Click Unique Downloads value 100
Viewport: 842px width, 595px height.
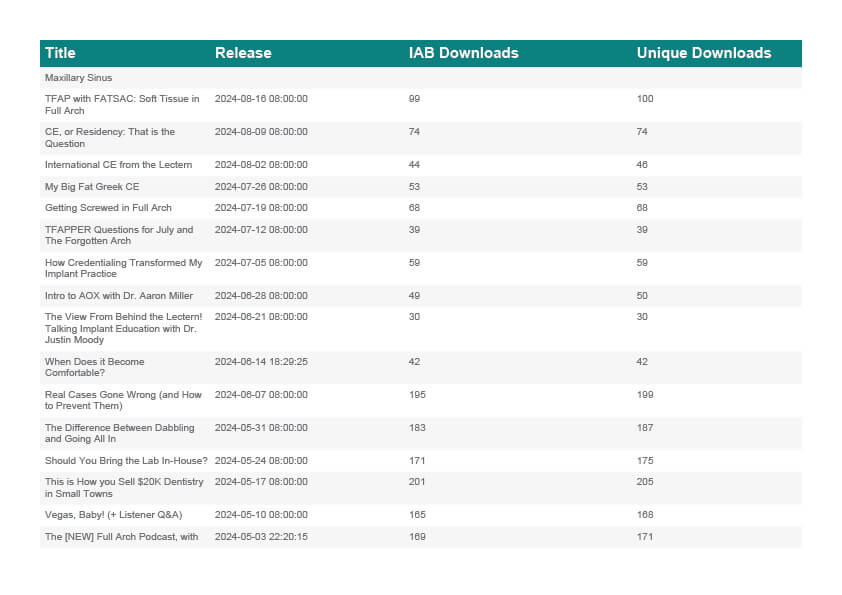(x=645, y=99)
